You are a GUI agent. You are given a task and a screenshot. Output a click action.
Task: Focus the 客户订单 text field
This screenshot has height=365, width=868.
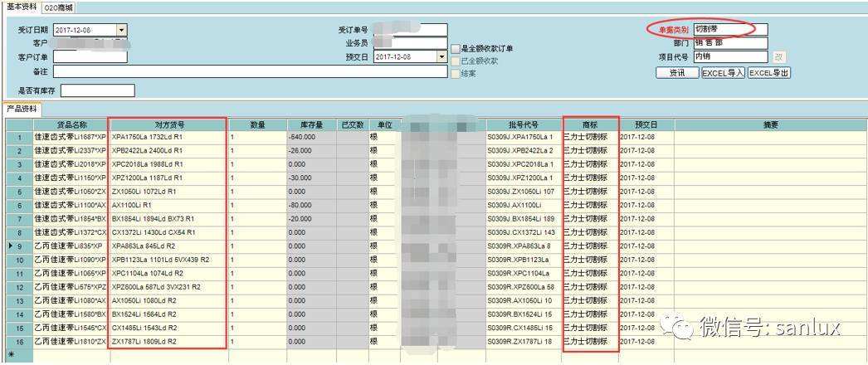(x=81, y=57)
